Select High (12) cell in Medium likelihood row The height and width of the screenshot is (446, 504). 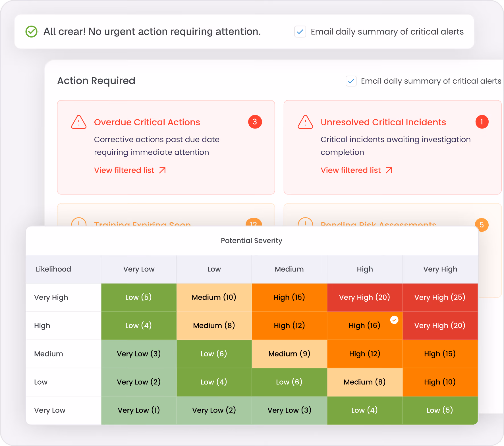point(365,354)
